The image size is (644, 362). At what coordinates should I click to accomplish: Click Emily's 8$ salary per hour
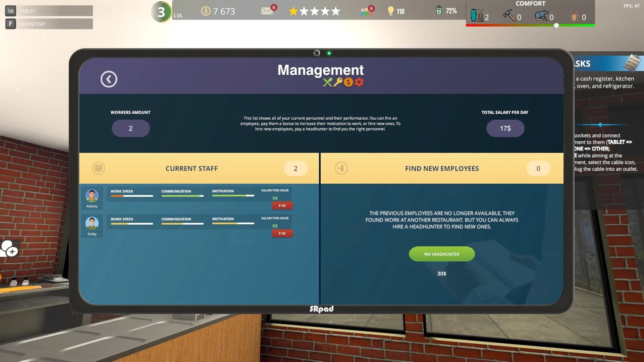(275, 226)
